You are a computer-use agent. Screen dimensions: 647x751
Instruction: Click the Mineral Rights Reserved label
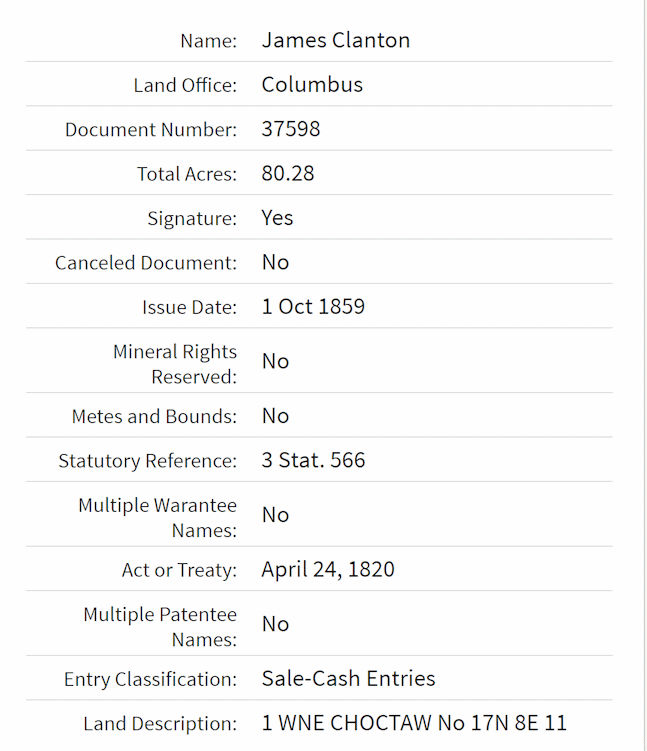175,364
